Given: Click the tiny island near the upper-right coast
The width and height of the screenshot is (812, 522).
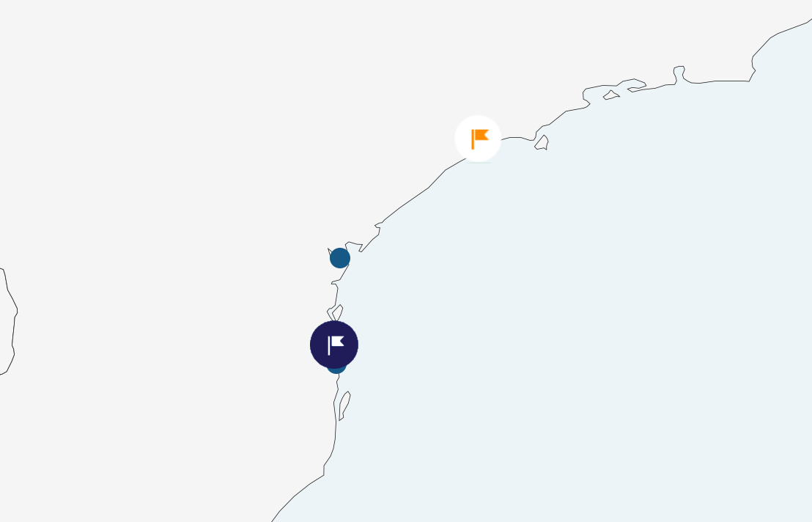Looking at the screenshot, I should pos(611,95).
